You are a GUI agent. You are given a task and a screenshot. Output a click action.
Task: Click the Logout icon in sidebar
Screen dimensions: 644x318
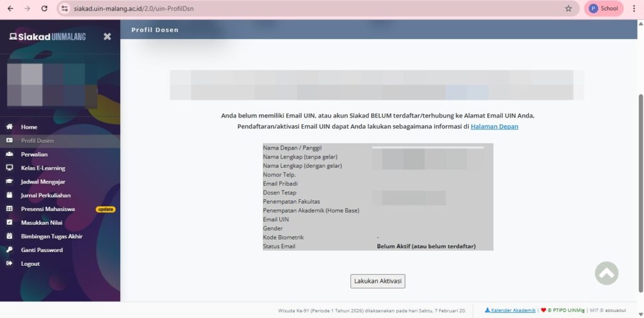[x=9, y=264]
